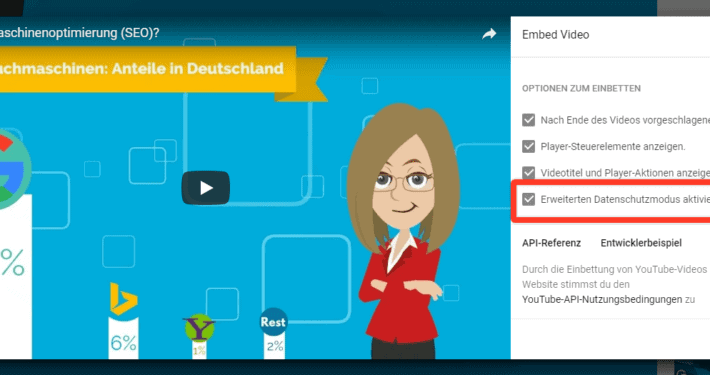Click the 'Embed Video' panel heading

pos(556,35)
